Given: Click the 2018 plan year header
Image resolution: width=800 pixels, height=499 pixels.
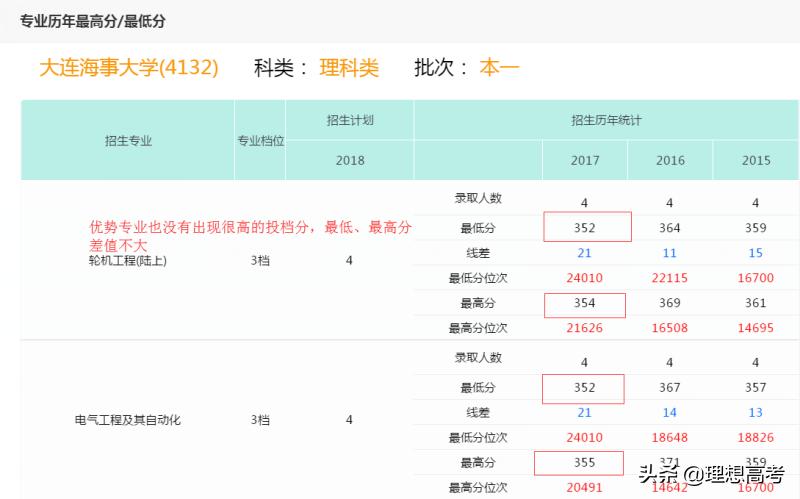Looking at the screenshot, I should pyautogui.click(x=350, y=160).
